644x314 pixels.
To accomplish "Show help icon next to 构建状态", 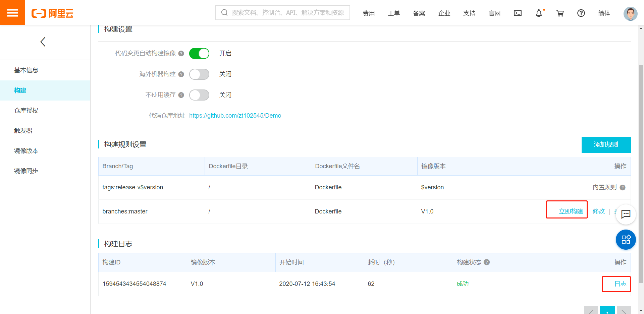I will 487,262.
